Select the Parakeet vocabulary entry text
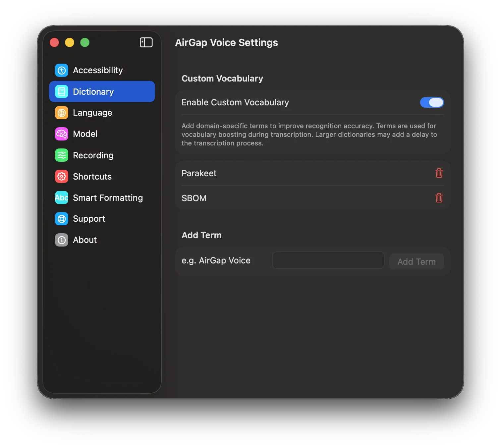This screenshot has width=501, height=448. point(199,173)
